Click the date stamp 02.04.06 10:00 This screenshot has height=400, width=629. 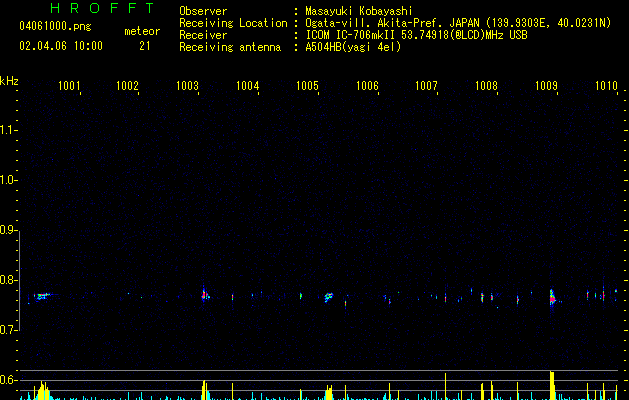pyautogui.click(x=61, y=46)
